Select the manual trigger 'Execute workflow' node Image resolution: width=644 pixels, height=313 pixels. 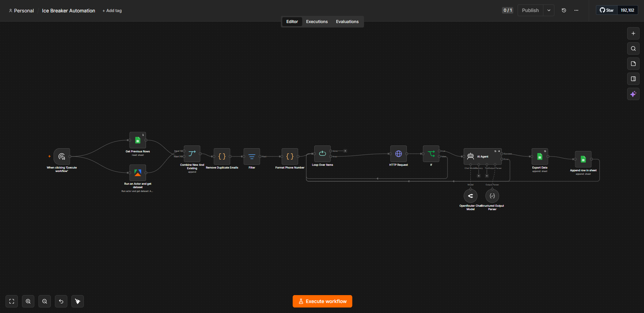[62, 156]
